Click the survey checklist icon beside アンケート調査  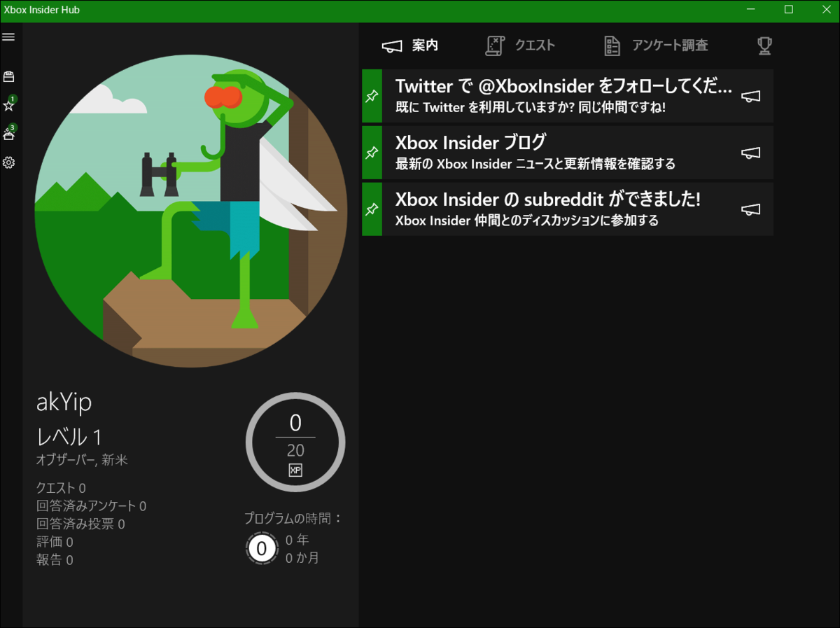point(612,46)
